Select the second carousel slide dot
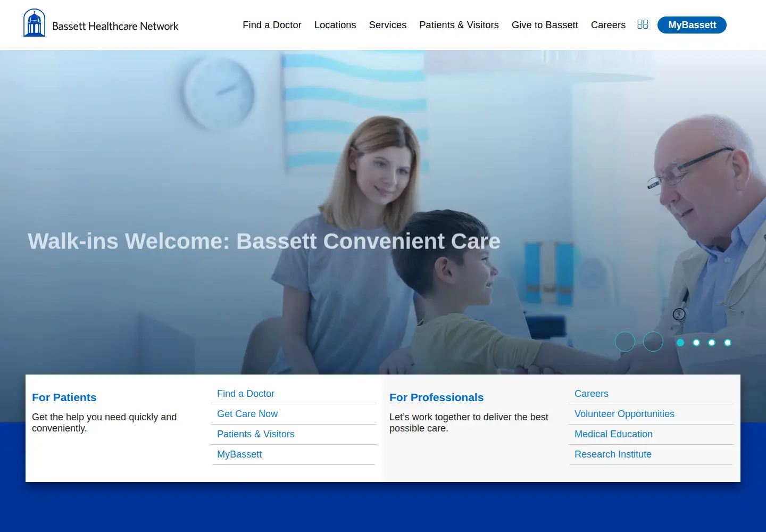The width and height of the screenshot is (766, 532). click(x=696, y=343)
